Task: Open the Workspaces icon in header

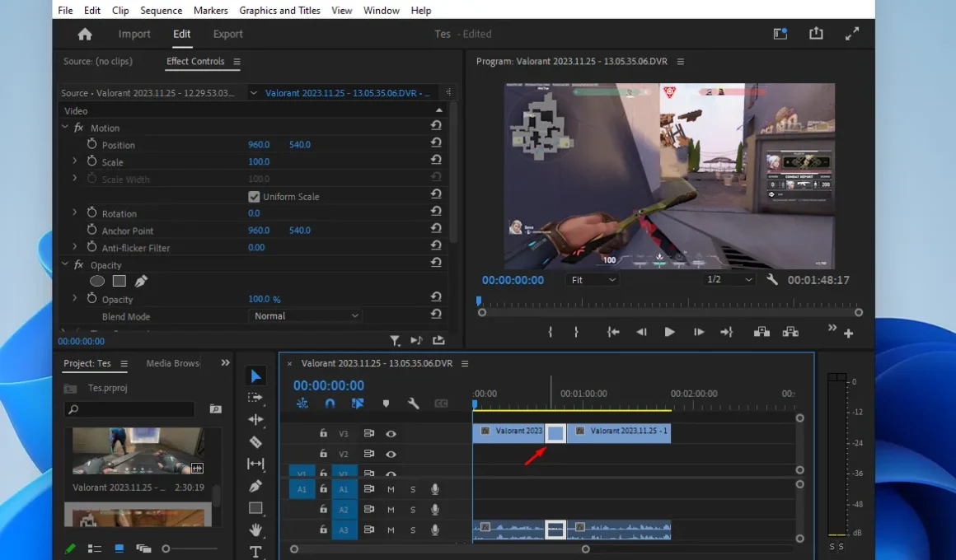Action: (780, 34)
